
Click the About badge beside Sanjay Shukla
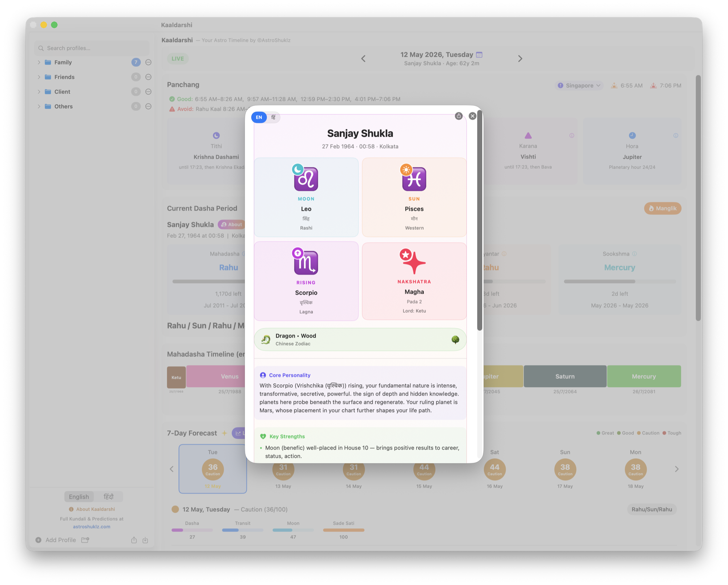tap(231, 225)
